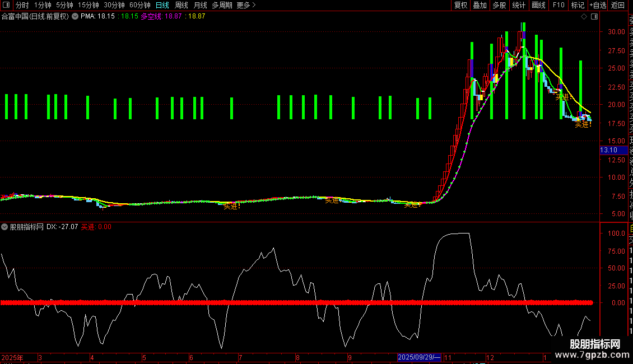The height and width of the screenshot is (364, 633).
Task: Click the 返回 back button
Action: pyautogui.click(x=618, y=5)
